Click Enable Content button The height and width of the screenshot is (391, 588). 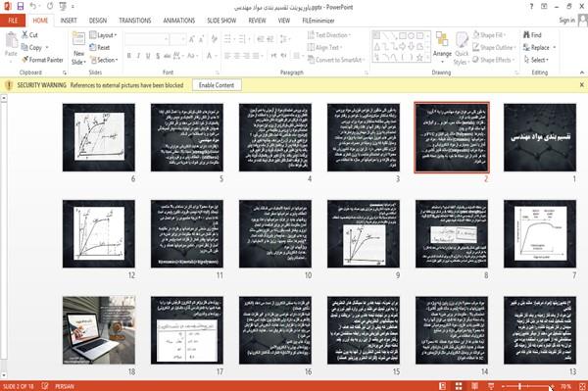(217, 85)
